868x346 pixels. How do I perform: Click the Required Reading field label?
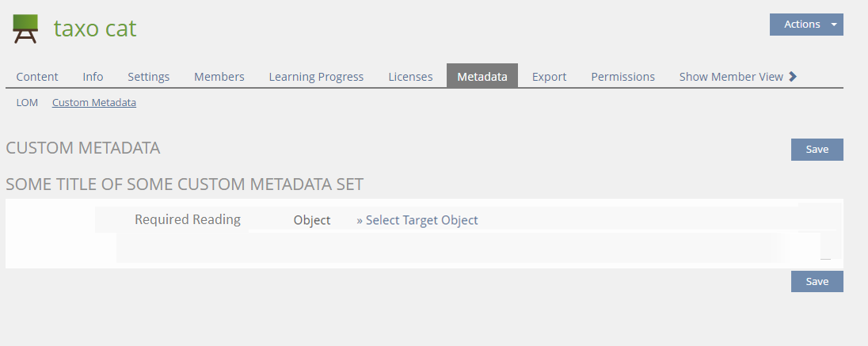188,219
